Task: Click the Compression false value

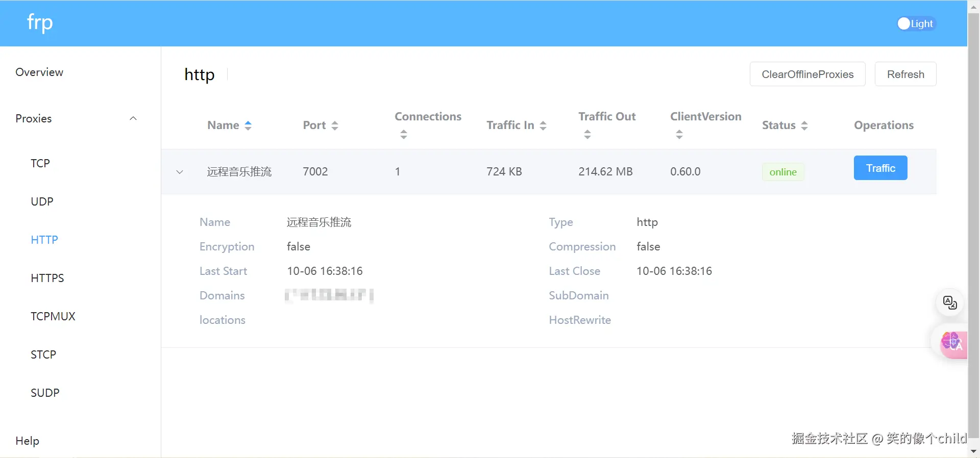Action: pyautogui.click(x=648, y=246)
